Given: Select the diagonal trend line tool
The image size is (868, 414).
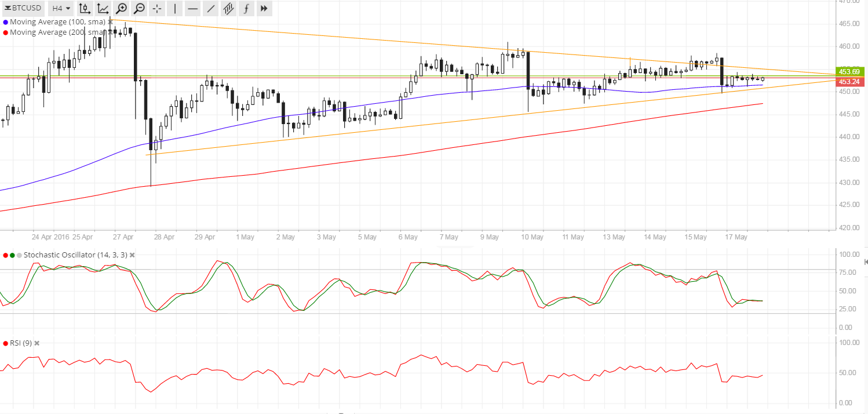Looking at the screenshot, I should tap(211, 8).
